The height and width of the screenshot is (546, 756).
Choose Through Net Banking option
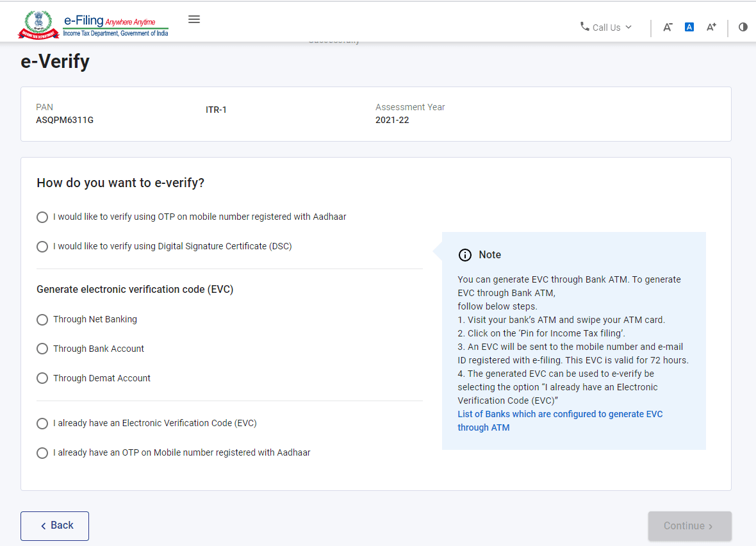tap(42, 320)
